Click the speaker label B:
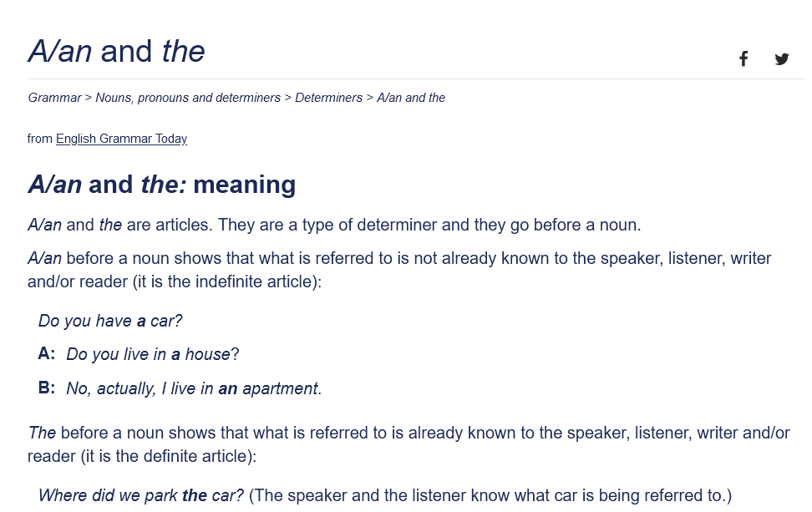 click(47, 388)
